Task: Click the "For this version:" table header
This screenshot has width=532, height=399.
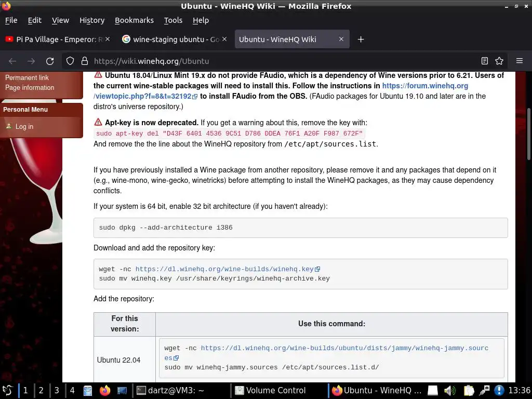Action: pyautogui.click(x=125, y=324)
